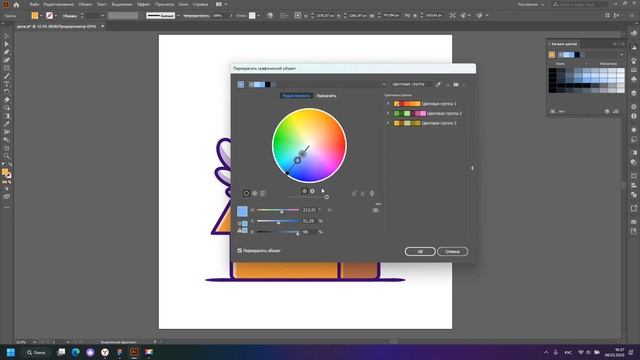The height and width of the screenshot is (360, 640).
Task: Switch to the Edit tab in the dialog
Action: 296,96
